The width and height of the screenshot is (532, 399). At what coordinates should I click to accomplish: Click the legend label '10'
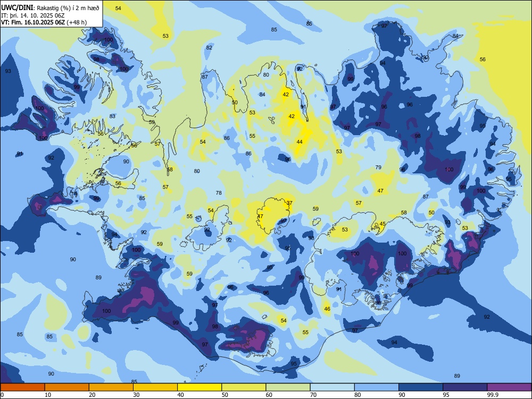[x=48, y=395]
